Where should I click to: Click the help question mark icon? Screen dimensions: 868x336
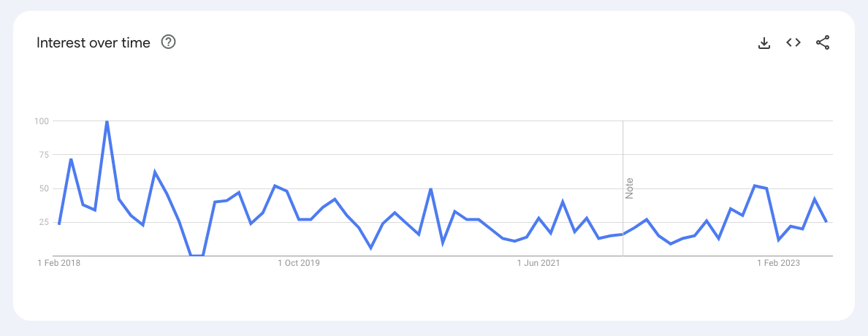(168, 42)
